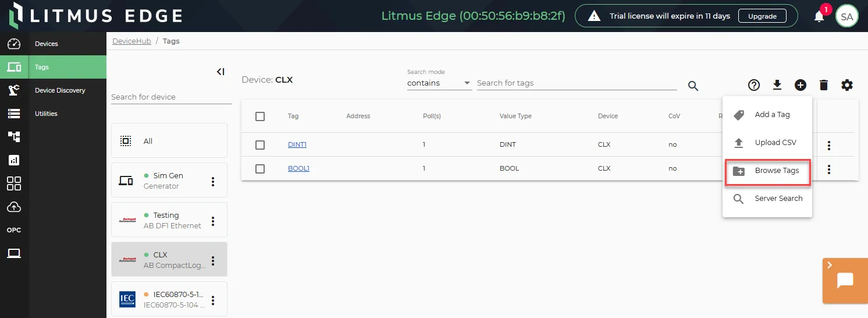Click the delete trash icon

pyautogui.click(x=824, y=86)
